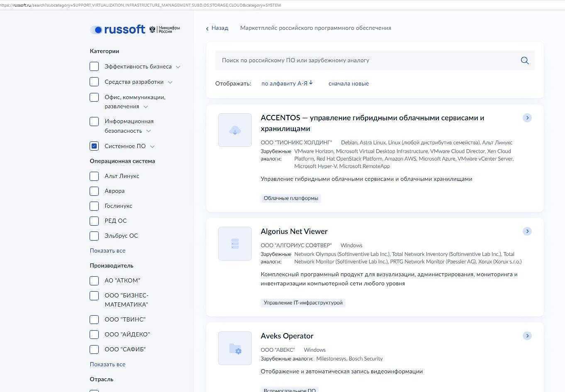
Task: Click the russoft logo
Action: tap(118, 29)
